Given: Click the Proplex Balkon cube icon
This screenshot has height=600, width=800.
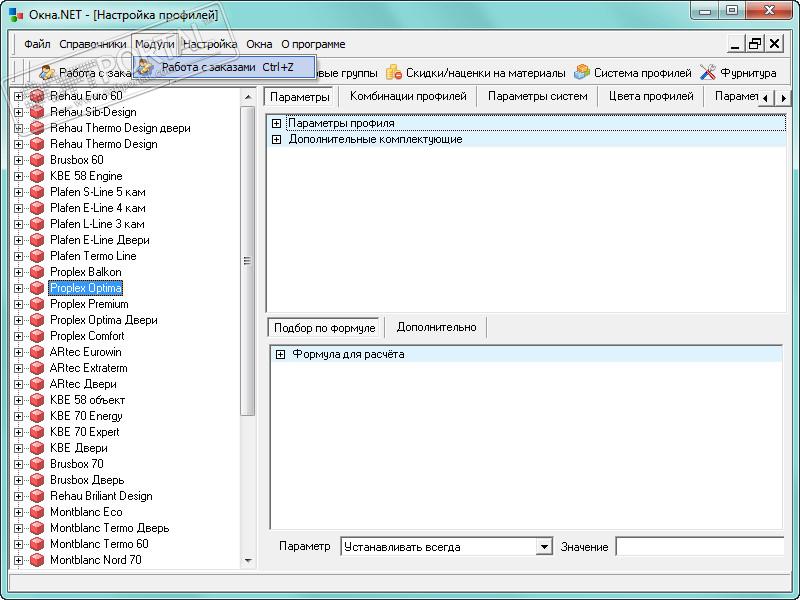Looking at the screenshot, I should point(37,272).
